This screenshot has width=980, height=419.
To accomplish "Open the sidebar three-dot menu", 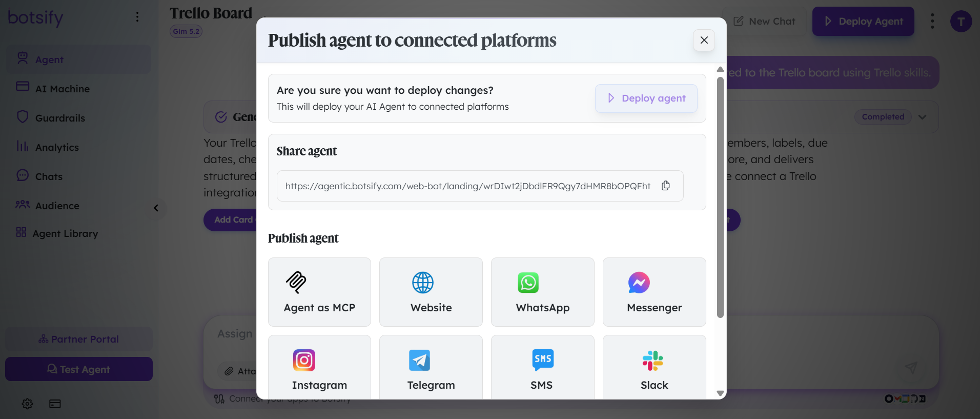I will click(x=137, y=17).
